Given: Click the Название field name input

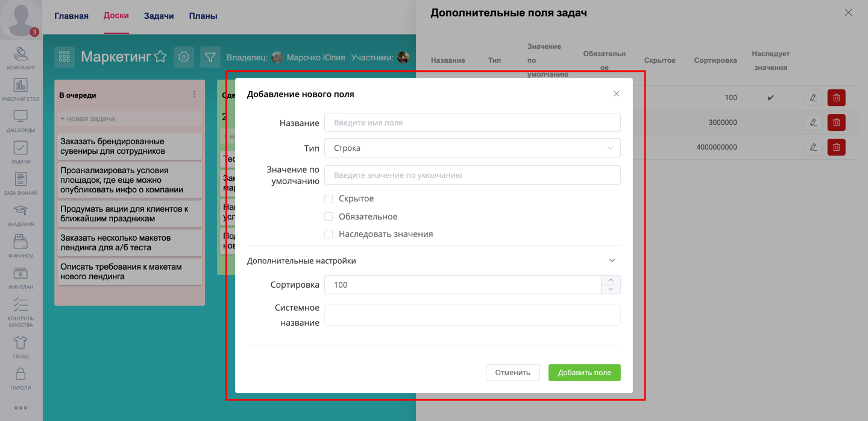Looking at the screenshot, I should coord(473,122).
